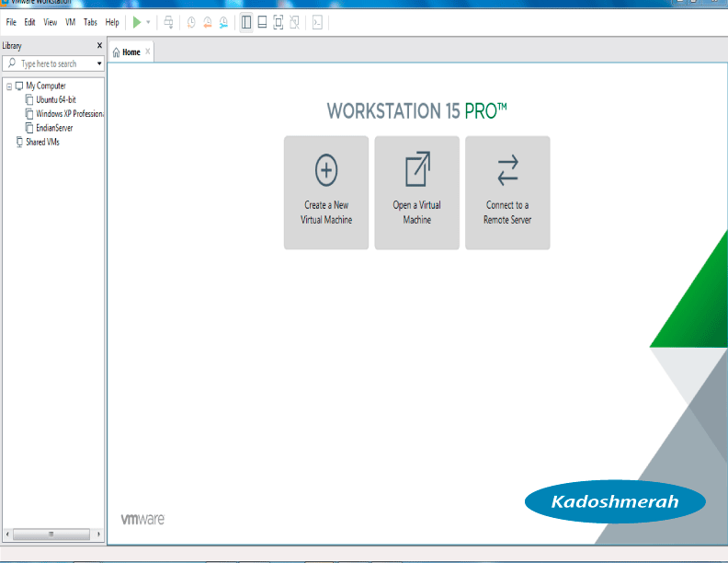Screen dimensions: 728x563
Task: Click the Windows XP Professional VM icon
Action: [29, 114]
